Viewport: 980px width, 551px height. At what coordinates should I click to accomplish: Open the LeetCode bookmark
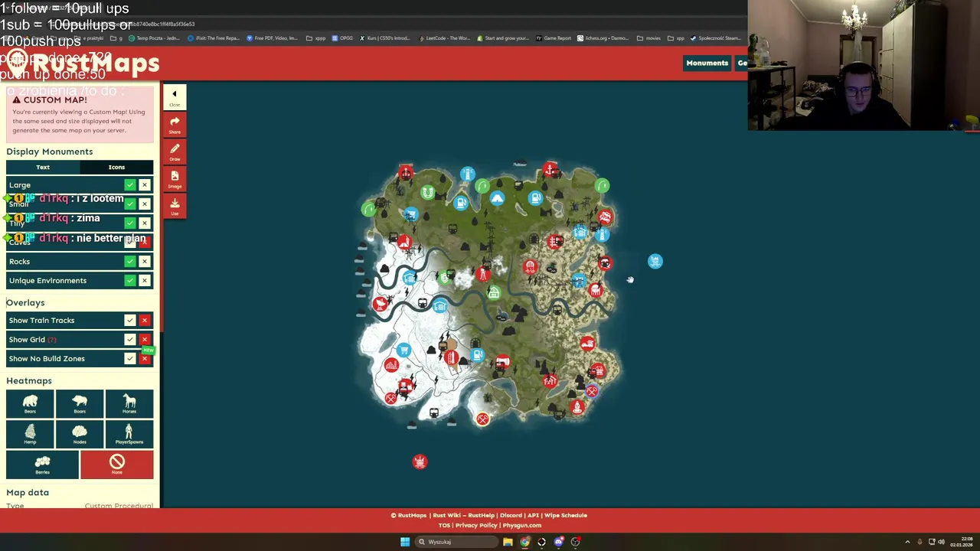pos(444,38)
